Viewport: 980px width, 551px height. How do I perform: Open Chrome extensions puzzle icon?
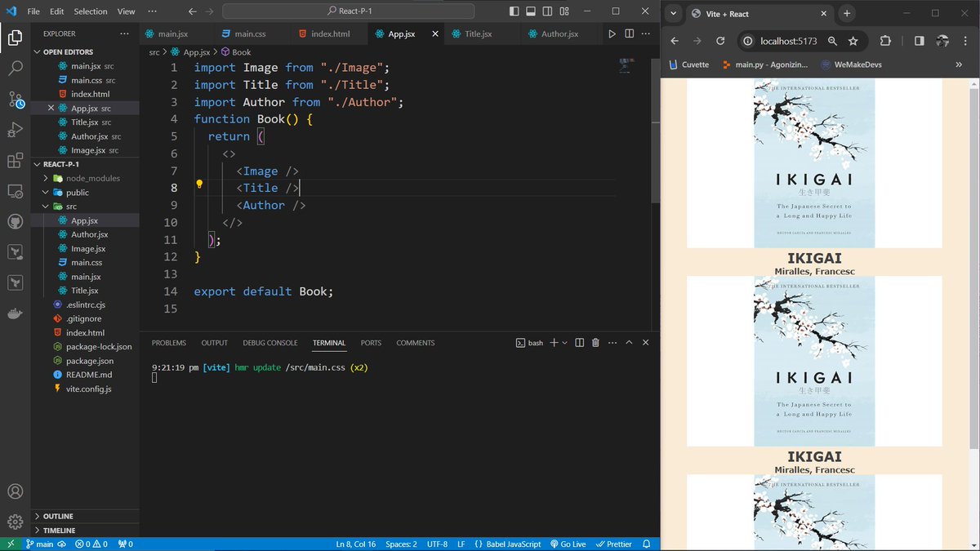(x=885, y=41)
